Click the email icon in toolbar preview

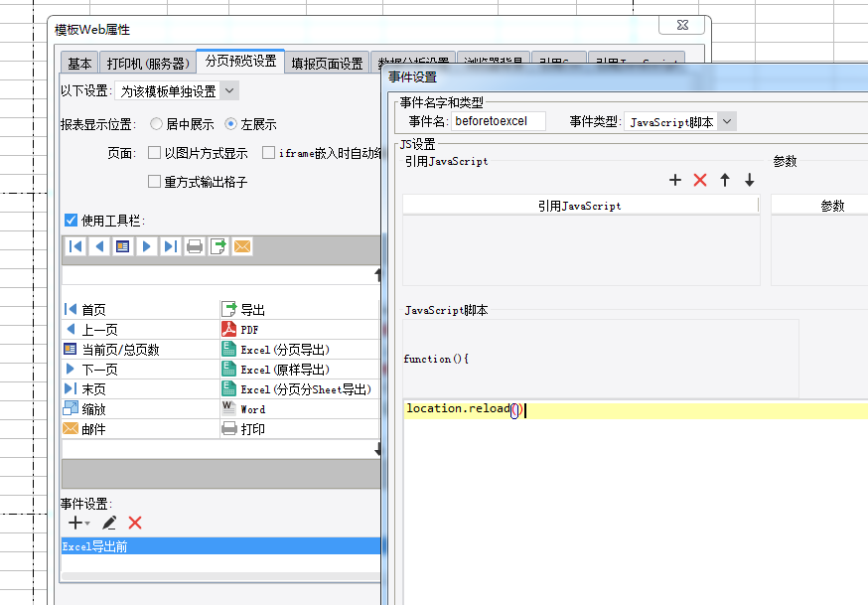[x=242, y=246]
